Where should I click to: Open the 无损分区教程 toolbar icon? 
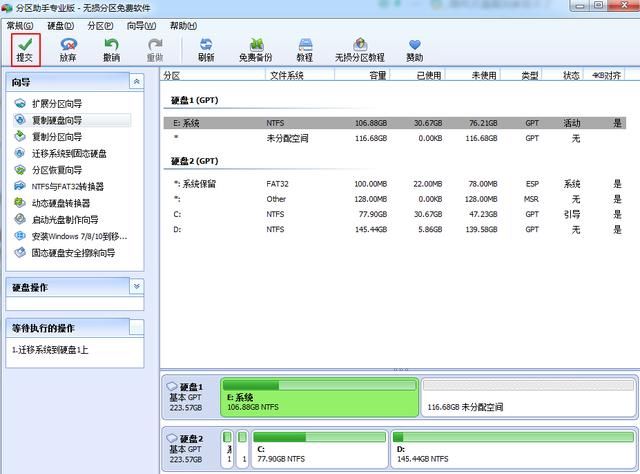tap(359, 49)
